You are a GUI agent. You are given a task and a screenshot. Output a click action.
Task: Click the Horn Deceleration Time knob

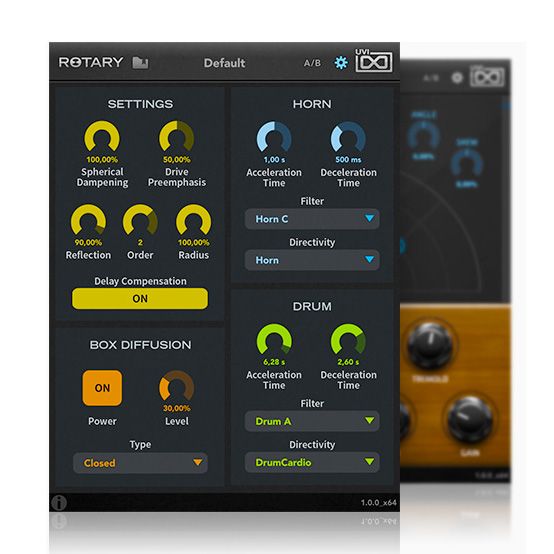pyautogui.click(x=348, y=138)
